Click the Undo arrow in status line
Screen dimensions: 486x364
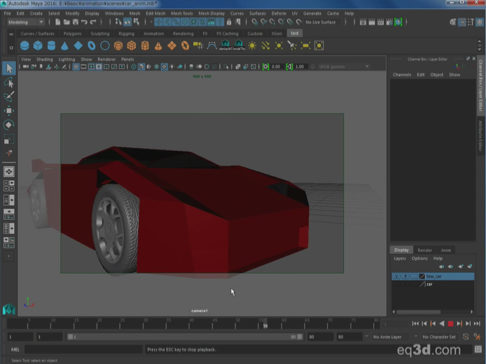84,22
